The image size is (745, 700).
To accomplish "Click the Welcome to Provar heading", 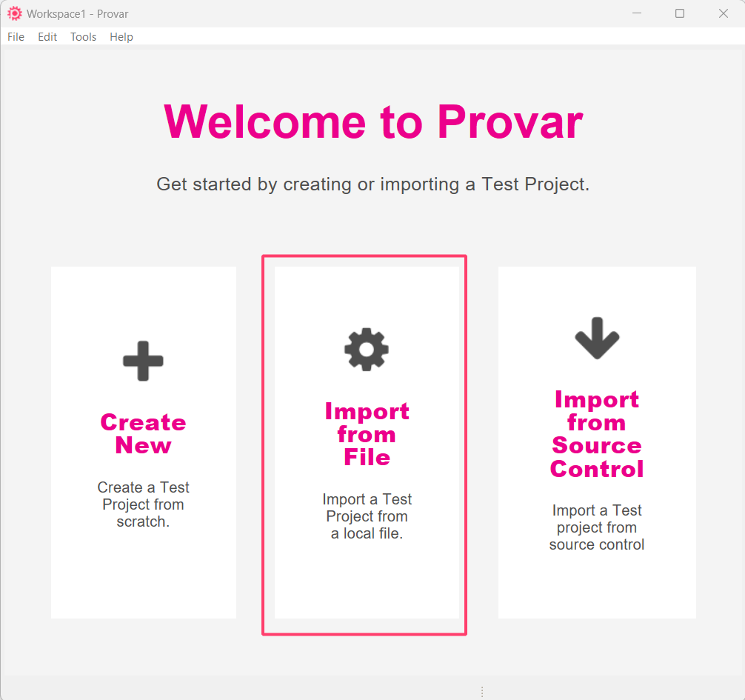I will [373, 121].
